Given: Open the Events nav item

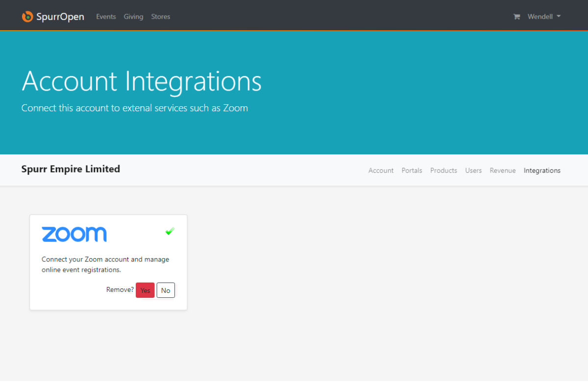Looking at the screenshot, I should pyautogui.click(x=106, y=17).
